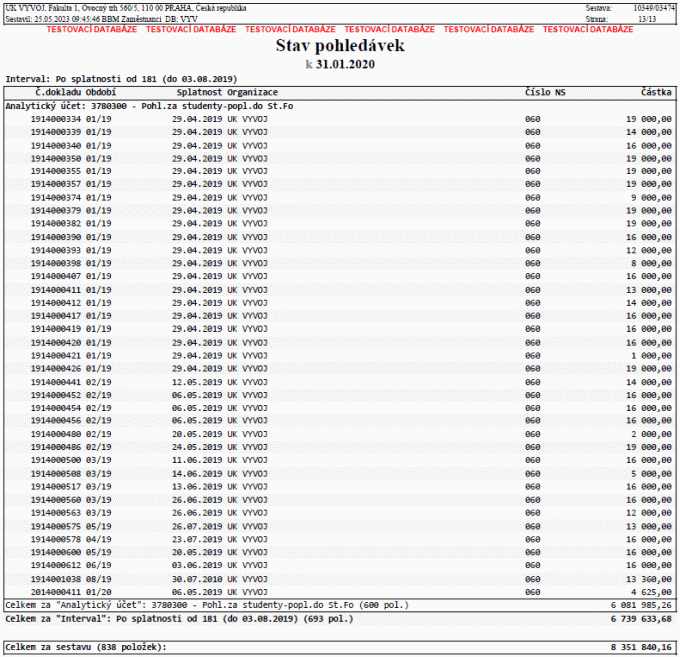The width and height of the screenshot is (680, 657).
Task: Click the first TESTOVACÍ DATABÁZE red label
Action: [92, 29]
